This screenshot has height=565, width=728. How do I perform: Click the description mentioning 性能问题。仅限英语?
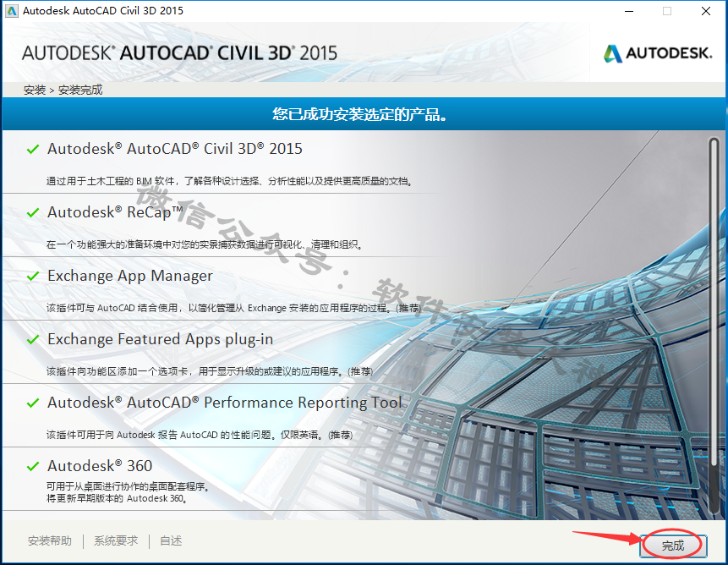coord(200,435)
